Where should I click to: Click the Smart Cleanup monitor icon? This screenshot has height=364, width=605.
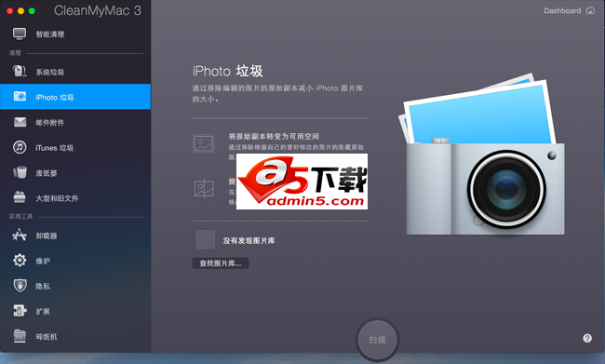pos(20,34)
